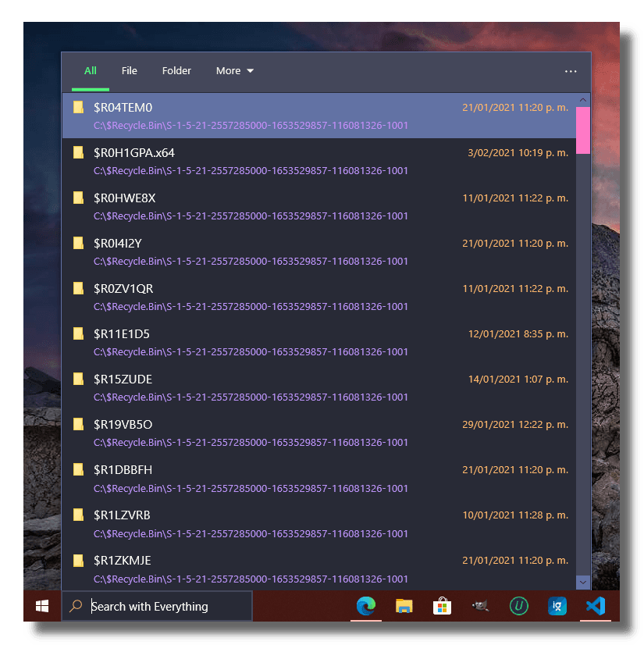Click folder icon of $R0I4I2Y

(x=78, y=243)
